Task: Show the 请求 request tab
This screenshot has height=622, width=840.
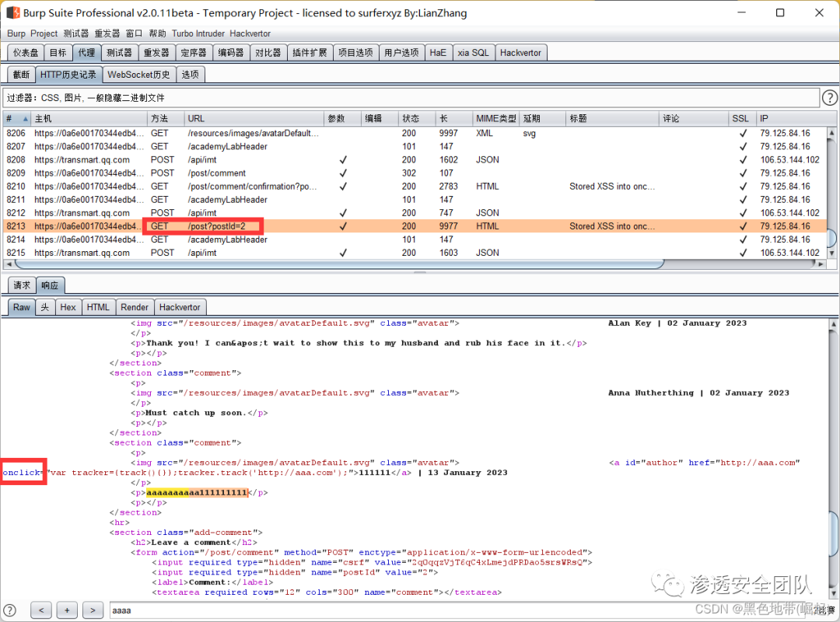Action: coord(22,285)
